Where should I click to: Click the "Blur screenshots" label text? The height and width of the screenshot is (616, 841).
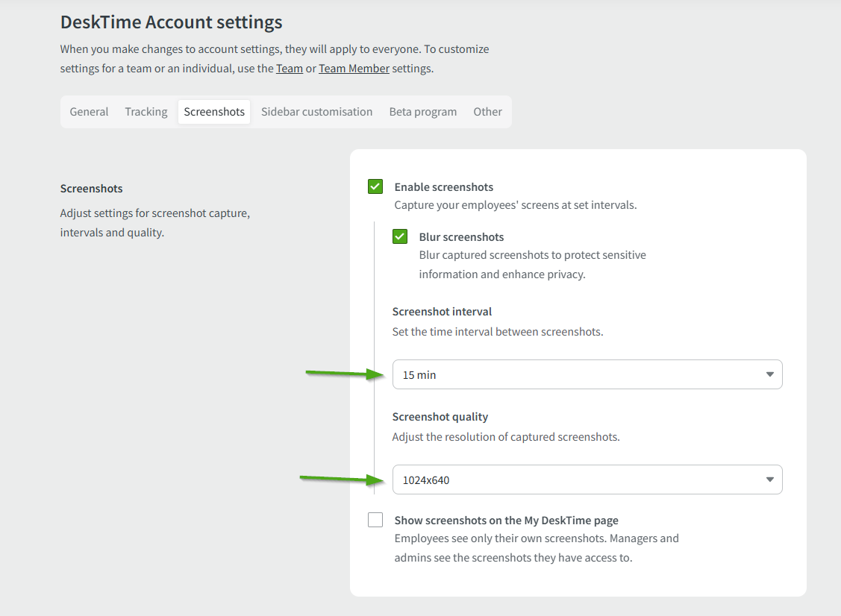click(461, 237)
